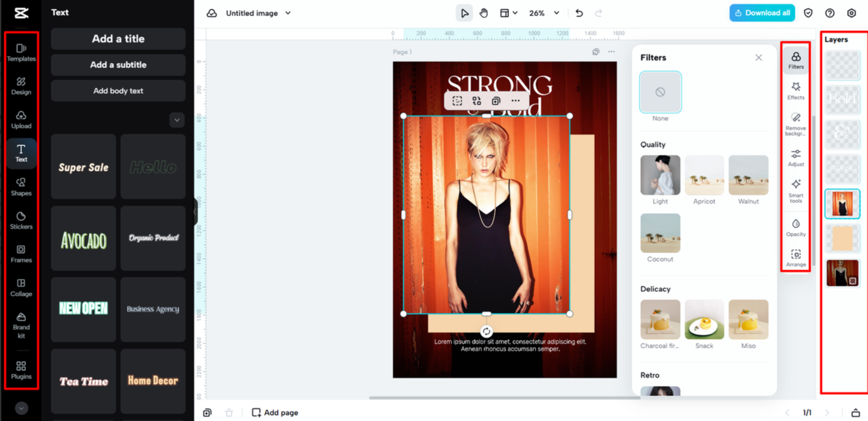Switch to the Collage tab
Screen dimensions: 868x421
tap(21, 287)
